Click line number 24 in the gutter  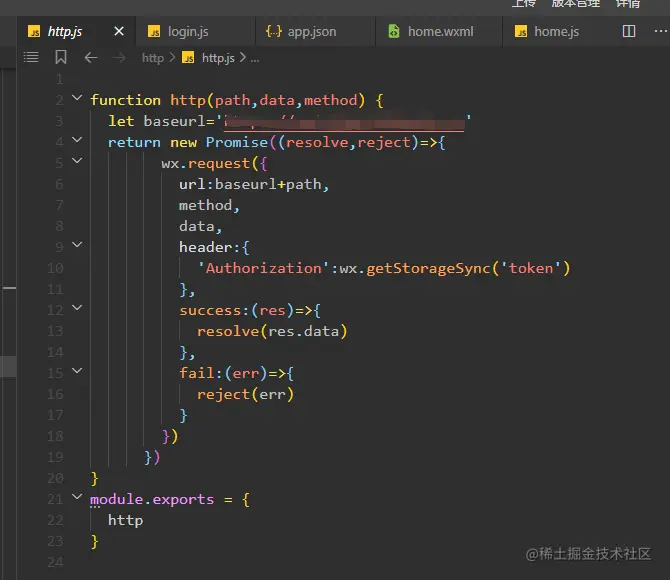click(x=55, y=562)
